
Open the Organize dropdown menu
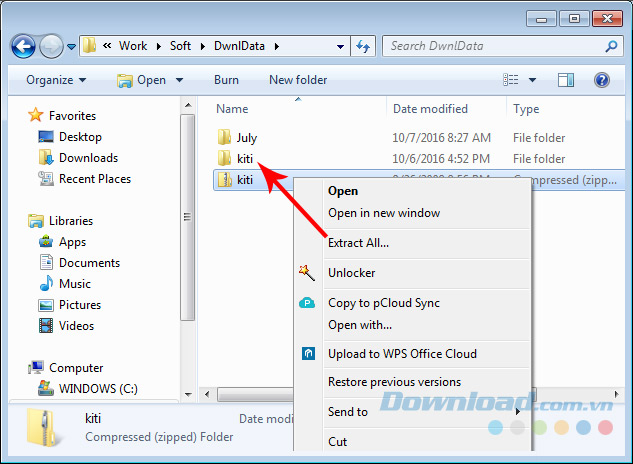point(56,80)
